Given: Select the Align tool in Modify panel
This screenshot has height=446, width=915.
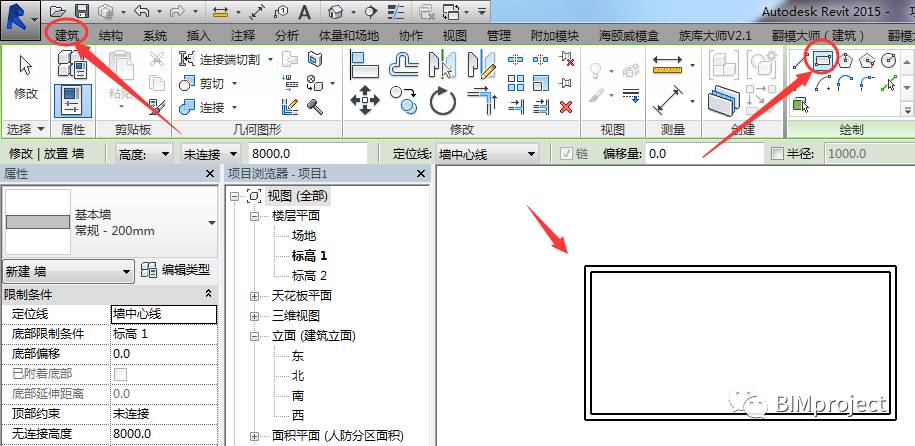Looking at the screenshot, I should [x=364, y=65].
